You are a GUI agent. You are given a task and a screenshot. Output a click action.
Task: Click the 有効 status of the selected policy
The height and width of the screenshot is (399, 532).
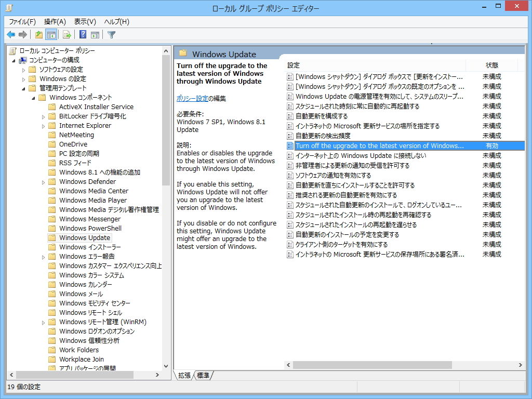coord(492,146)
